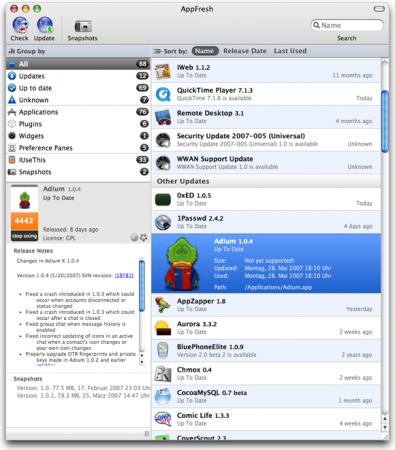Viewport: 395px width, 450px height.
Task: Click the Widgets group icon
Action: (12, 136)
